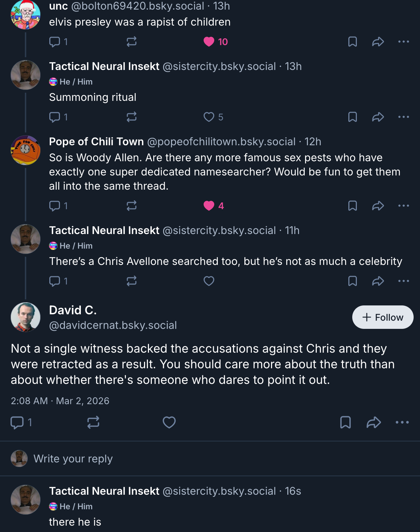Image resolution: width=420 pixels, height=532 pixels.
Task: Follow David C.
Action: click(383, 317)
